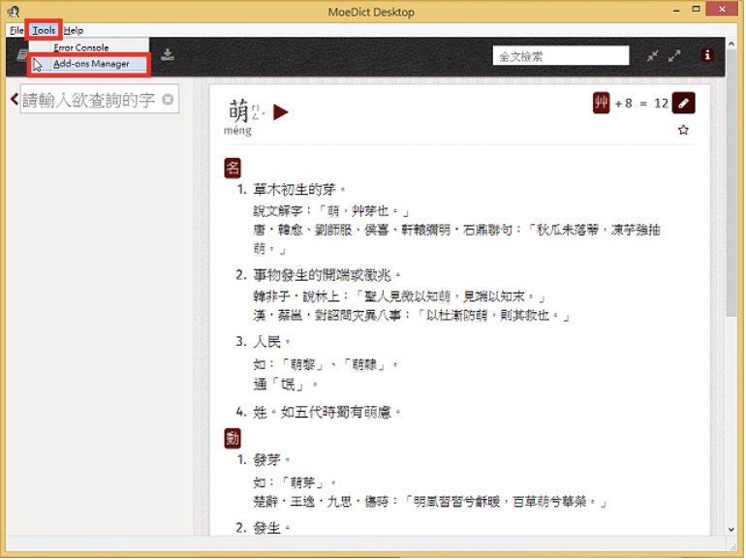This screenshot has width=746, height=560.
Task: Click the word 萌黎 in example
Action: click(x=302, y=365)
